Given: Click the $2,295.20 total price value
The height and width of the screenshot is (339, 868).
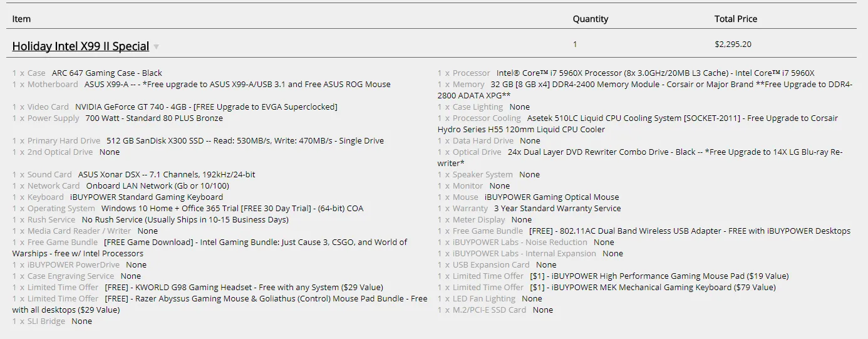Looking at the screenshot, I should 733,44.
